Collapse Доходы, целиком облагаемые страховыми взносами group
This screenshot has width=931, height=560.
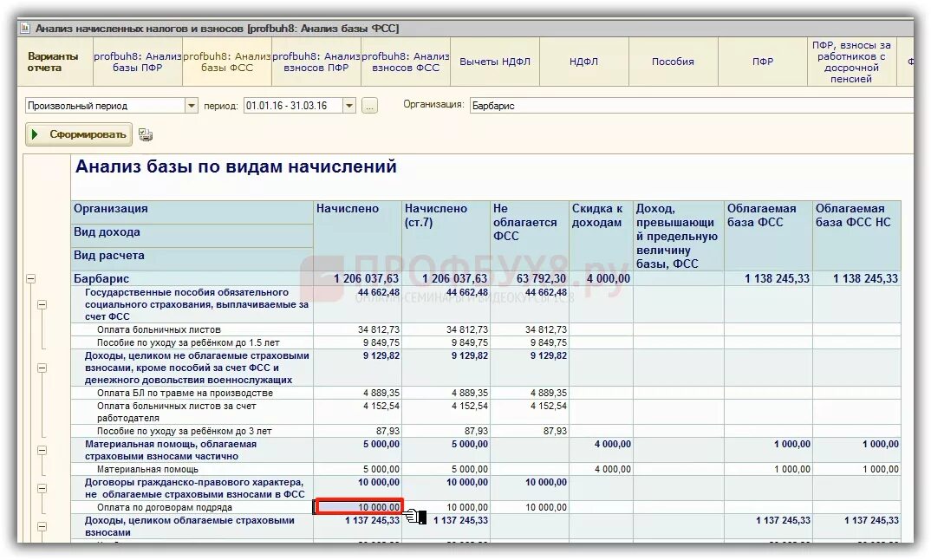[42, 526]
